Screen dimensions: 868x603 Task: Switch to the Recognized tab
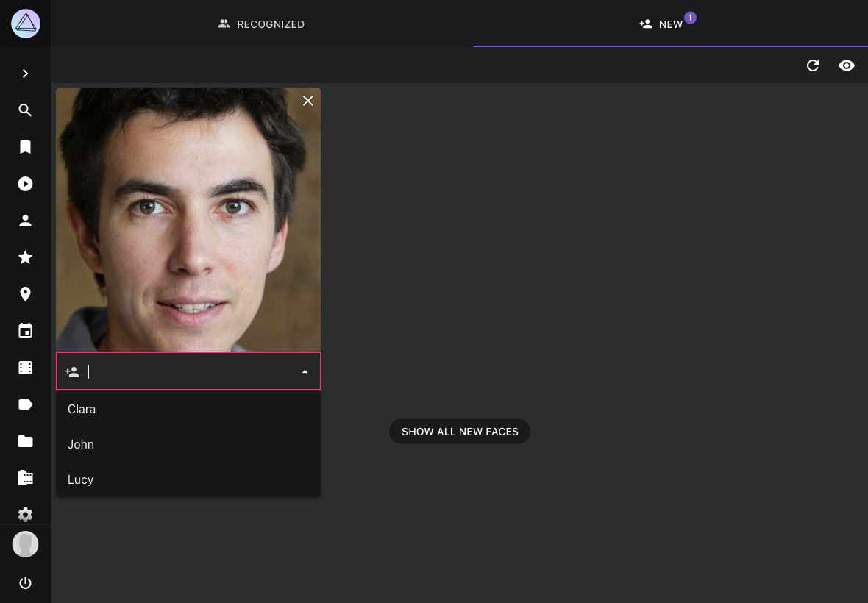pos(261,24)
